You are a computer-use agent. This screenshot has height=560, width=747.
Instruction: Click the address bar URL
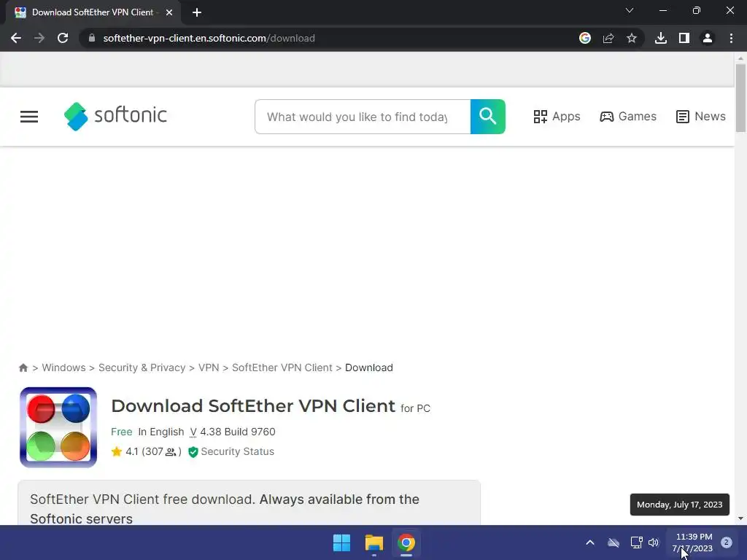click(x=209, y=38)
